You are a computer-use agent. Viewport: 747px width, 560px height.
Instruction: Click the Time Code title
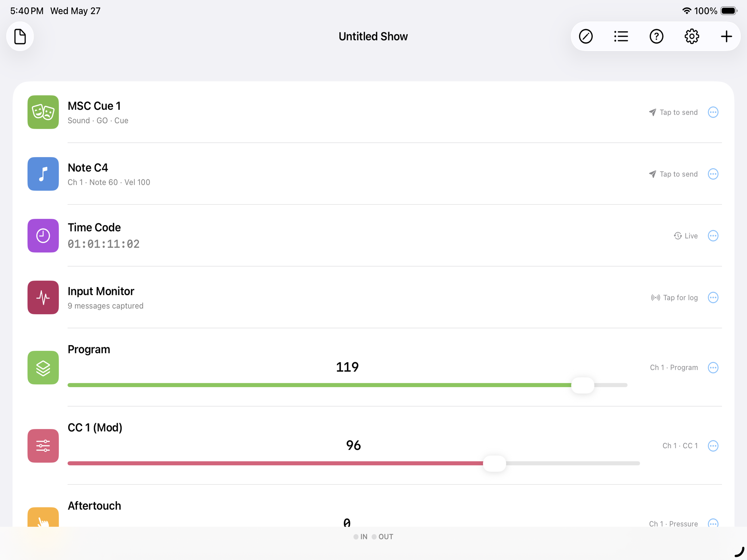[x=94, y=227]
